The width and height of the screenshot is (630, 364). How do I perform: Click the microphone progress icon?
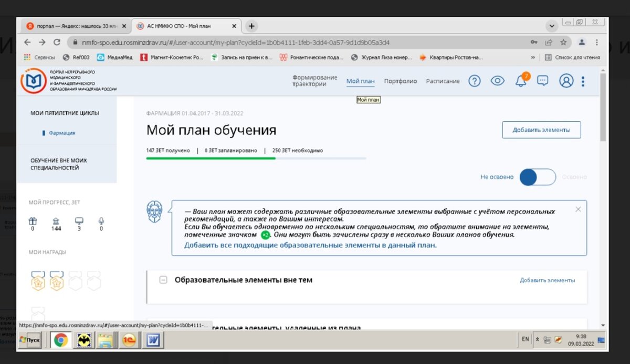(101, 221)
